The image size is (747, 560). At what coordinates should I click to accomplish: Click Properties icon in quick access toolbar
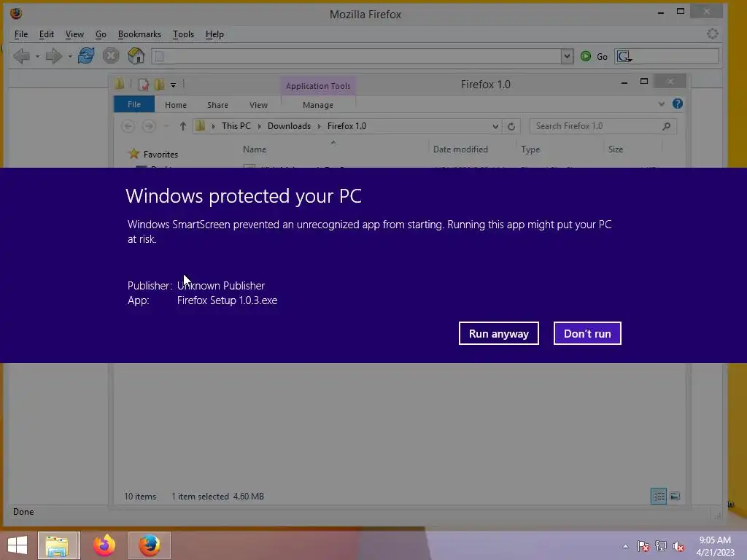144,85
